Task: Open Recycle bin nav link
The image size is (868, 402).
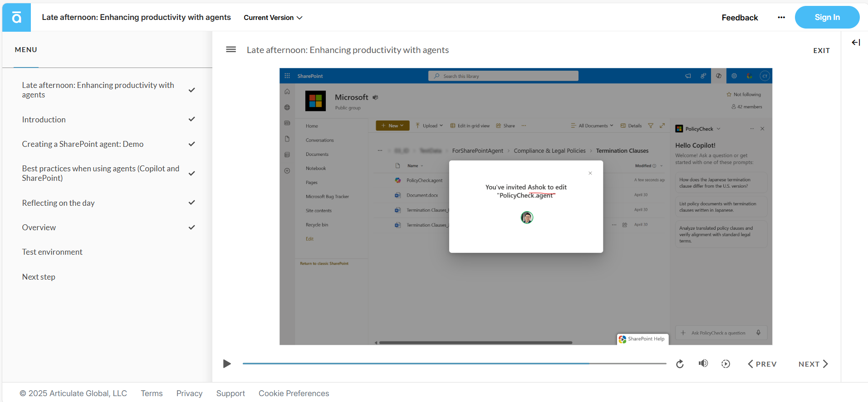Action: click(x=317, y=224)
